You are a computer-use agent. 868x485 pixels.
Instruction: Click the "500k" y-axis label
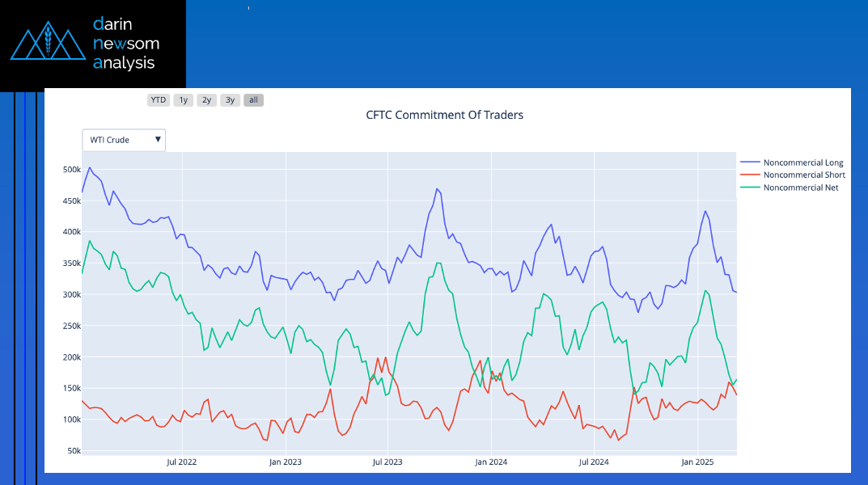coord(71,170)
